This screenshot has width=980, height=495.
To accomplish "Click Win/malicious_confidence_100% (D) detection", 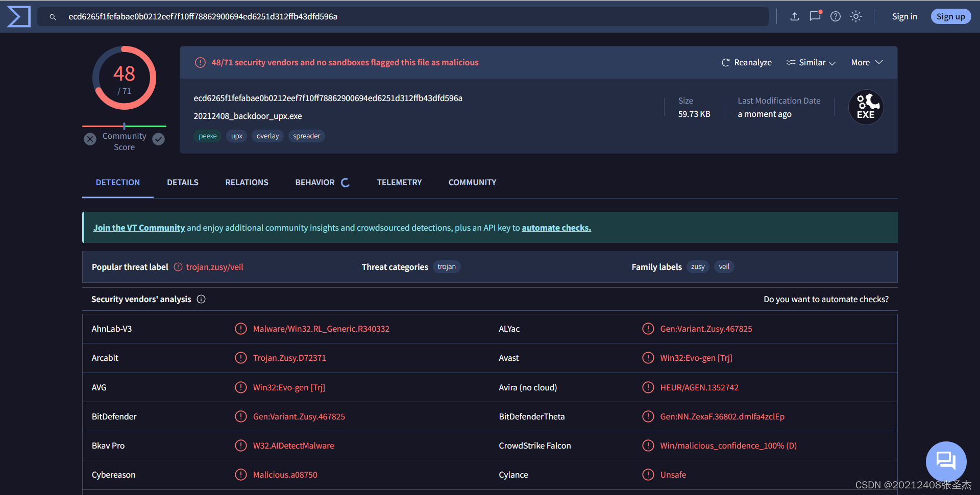I will (728, 445).
